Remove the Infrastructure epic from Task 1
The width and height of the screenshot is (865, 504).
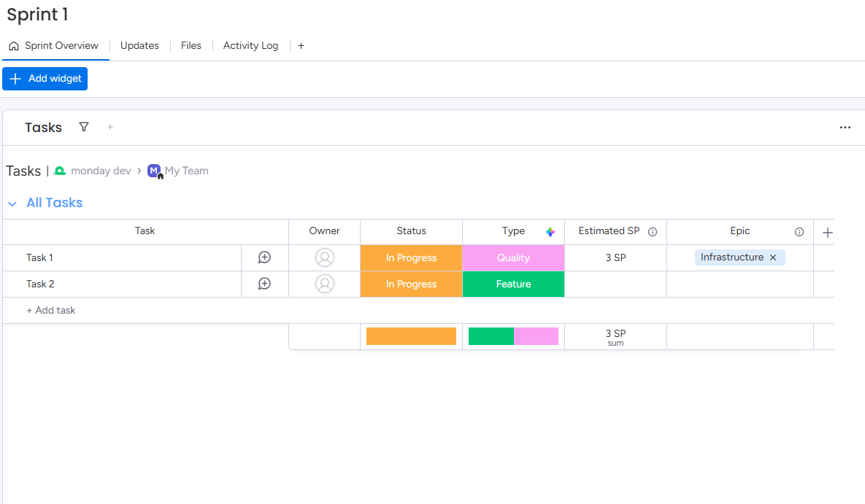(772, 257)
